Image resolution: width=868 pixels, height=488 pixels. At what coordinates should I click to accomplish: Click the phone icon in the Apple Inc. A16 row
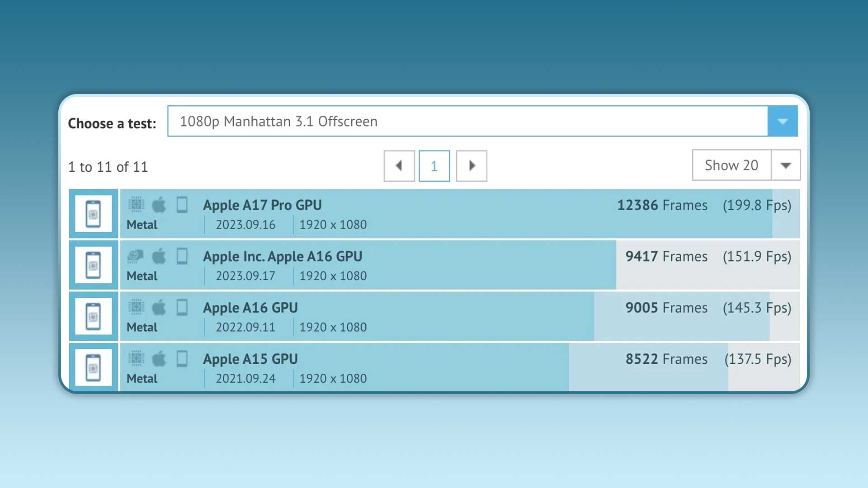point(182,256)
